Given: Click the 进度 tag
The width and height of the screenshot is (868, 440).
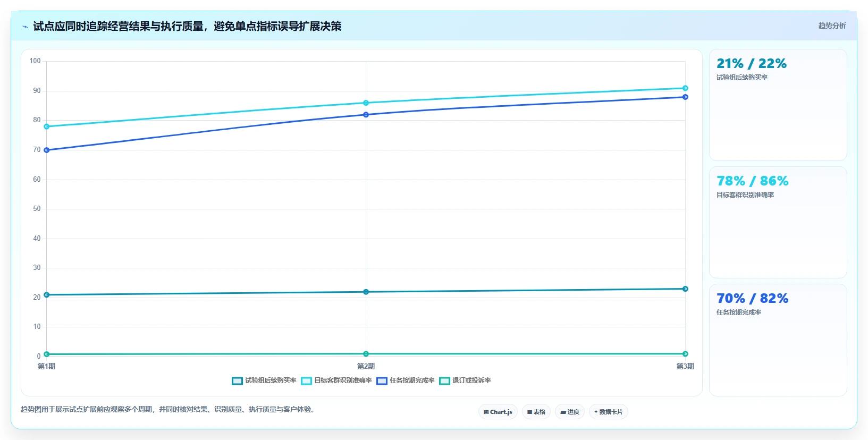Looking at the screenshot, I should pos(570,412).
